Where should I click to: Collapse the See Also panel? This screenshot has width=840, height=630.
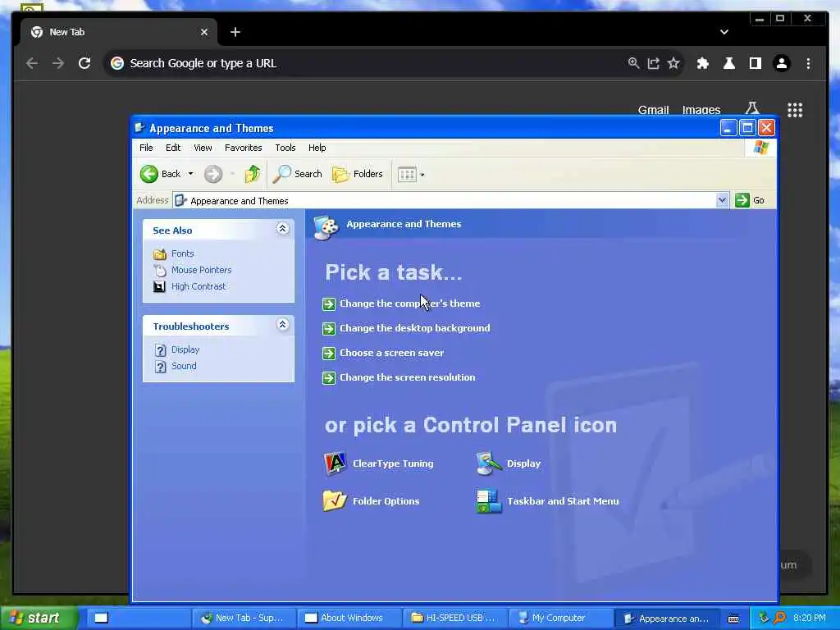[282, 230]
